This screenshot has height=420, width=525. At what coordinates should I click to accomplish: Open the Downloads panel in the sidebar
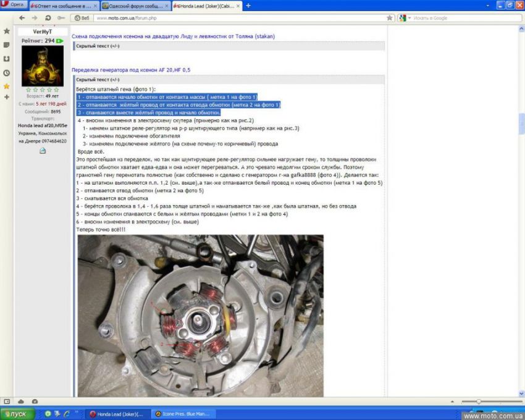[x=6, y=59]
